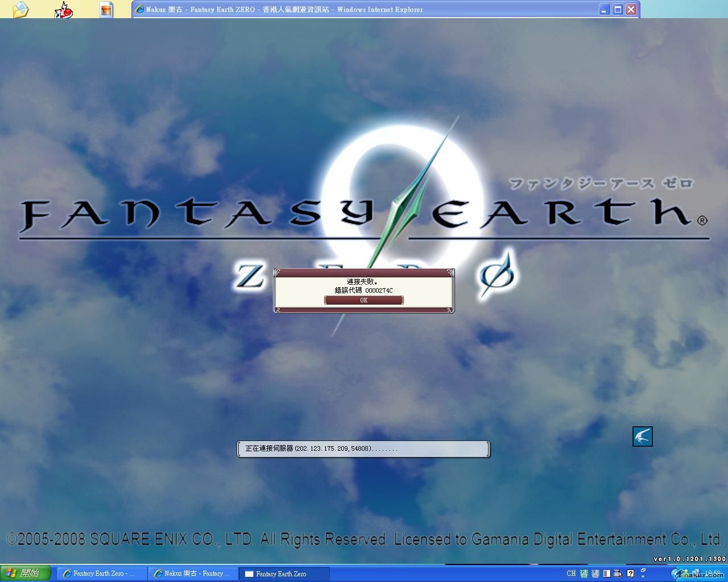
Task: Click the green input method icon
Action: 584,573
